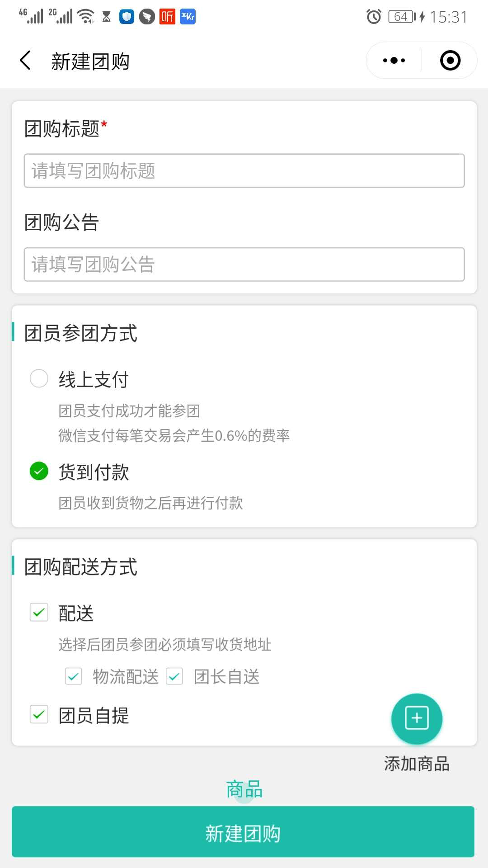Uncheck the 团员自提 checkbox

39,714
